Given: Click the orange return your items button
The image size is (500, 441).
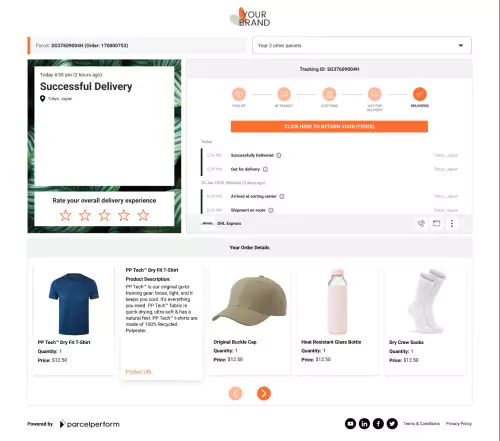Looking at the screenshot, I should click(x=329, y=126).
